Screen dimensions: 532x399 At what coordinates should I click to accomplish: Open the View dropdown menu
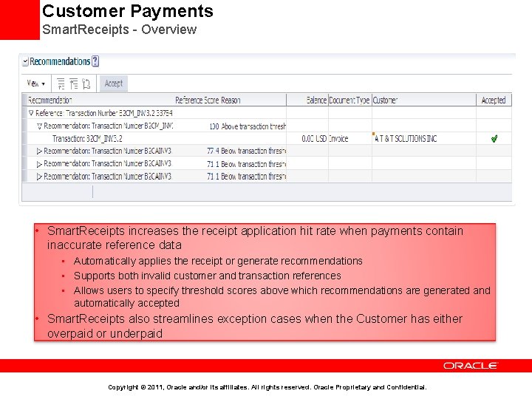pos(35,83)
